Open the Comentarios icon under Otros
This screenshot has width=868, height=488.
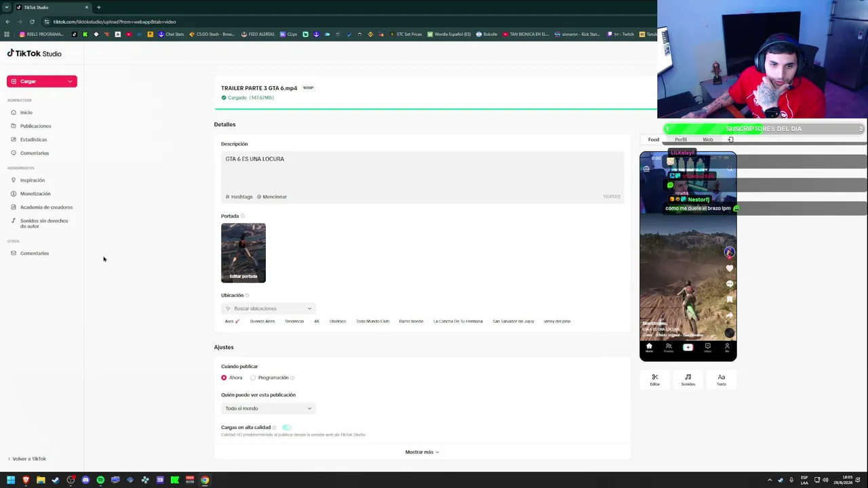click(x=14, y=253)
